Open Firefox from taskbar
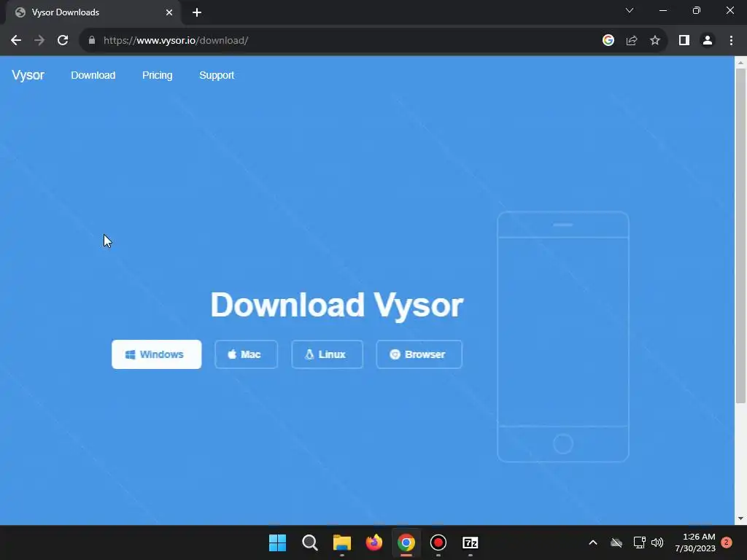Image resolution: width=747 pixels, height=560 pixels. [374, 542]
